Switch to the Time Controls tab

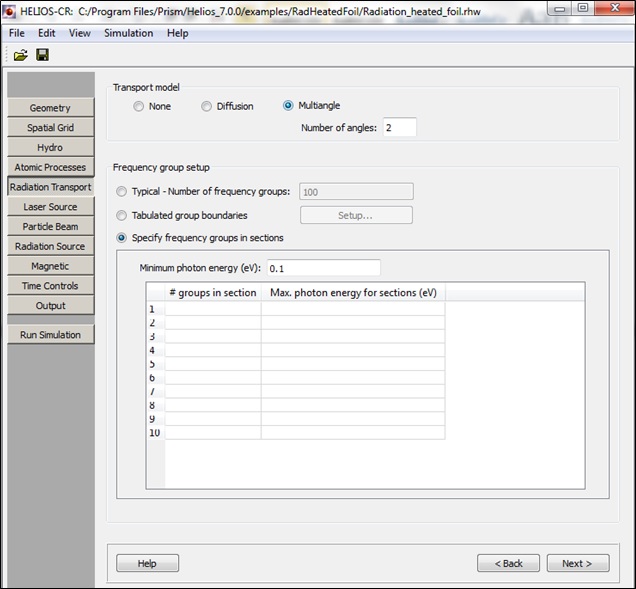click(x=50, y=286)
